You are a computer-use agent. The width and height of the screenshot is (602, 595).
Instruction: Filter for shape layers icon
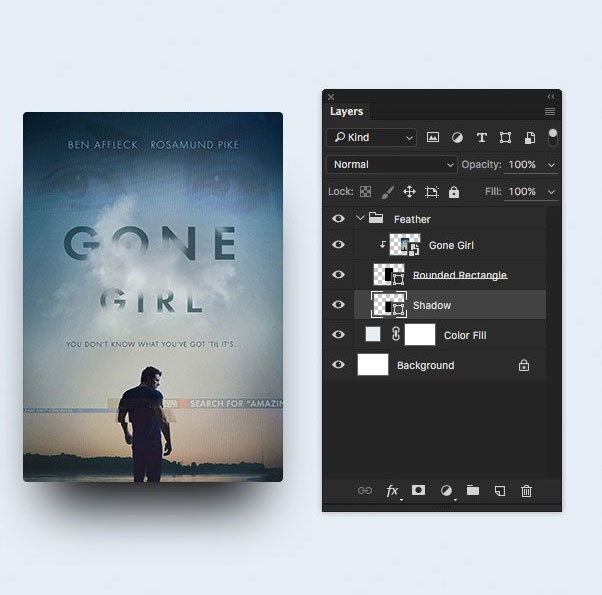point(505,137)
